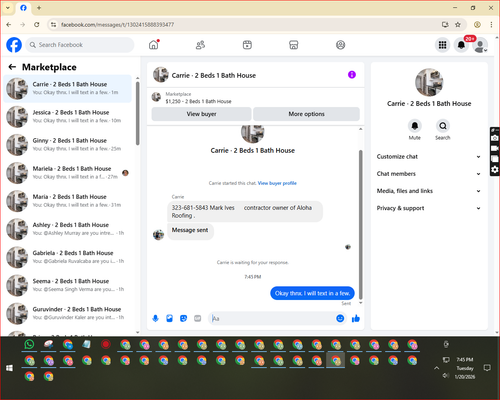Screen dimensions: 500x400
Task: Click the Marketplace listing thumbnail $1,250
Action: pos(156,97)
